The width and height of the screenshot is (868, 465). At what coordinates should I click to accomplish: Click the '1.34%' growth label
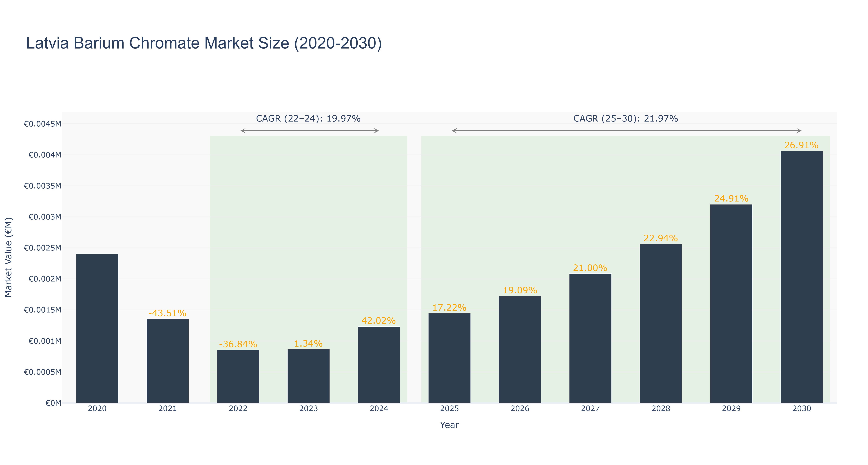(x=308, y=343)
